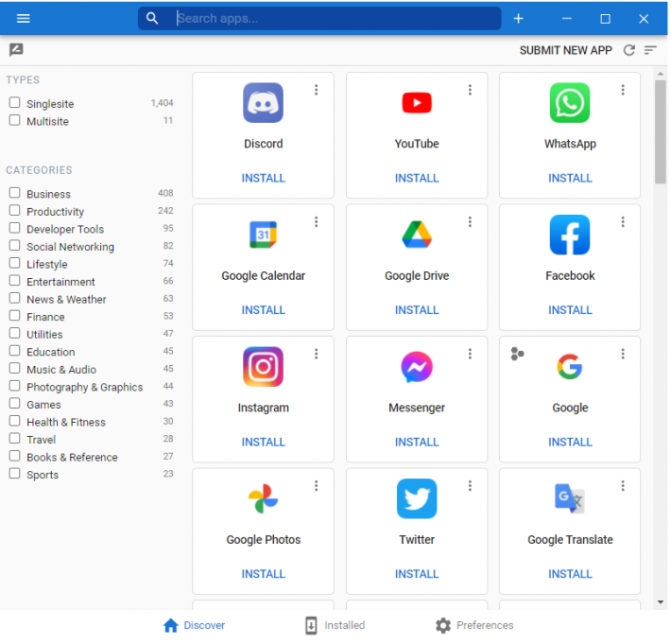Install the YouTube app

417,178
